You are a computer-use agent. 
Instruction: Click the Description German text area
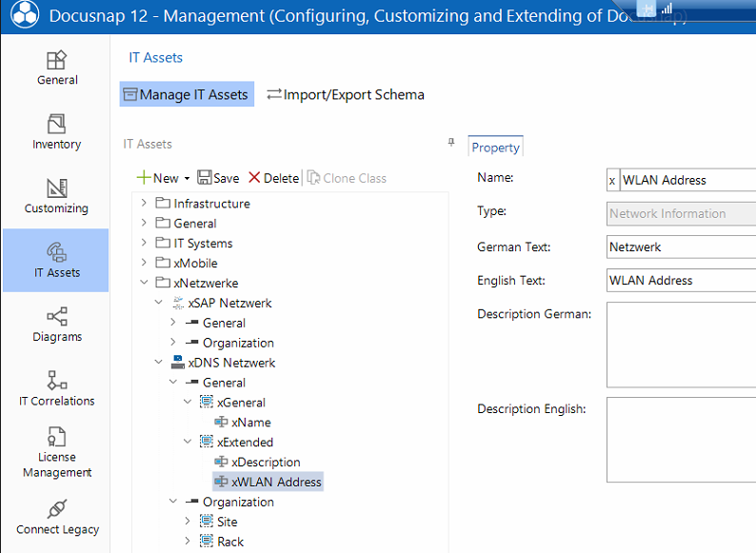pos(681,345)
